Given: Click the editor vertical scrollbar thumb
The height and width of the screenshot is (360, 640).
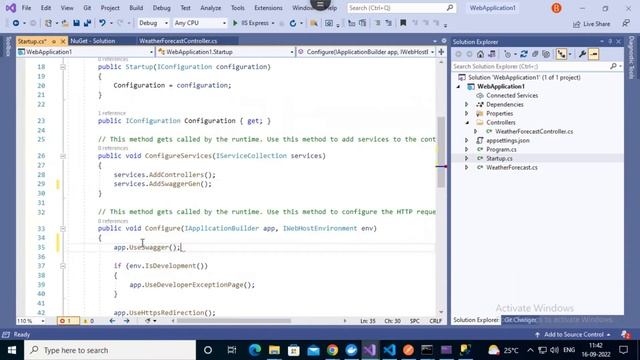Looking at the screenshot, I should (441, 152).
